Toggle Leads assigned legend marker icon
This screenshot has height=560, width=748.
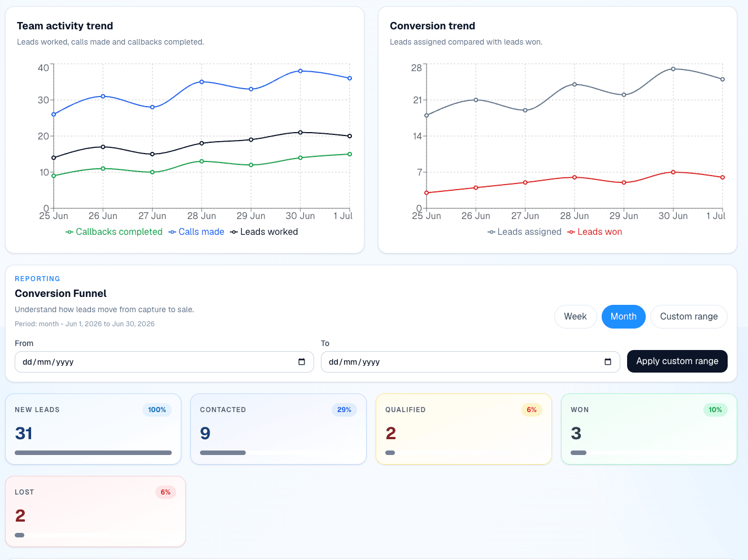pyautogui.click(x=492, y=232)
